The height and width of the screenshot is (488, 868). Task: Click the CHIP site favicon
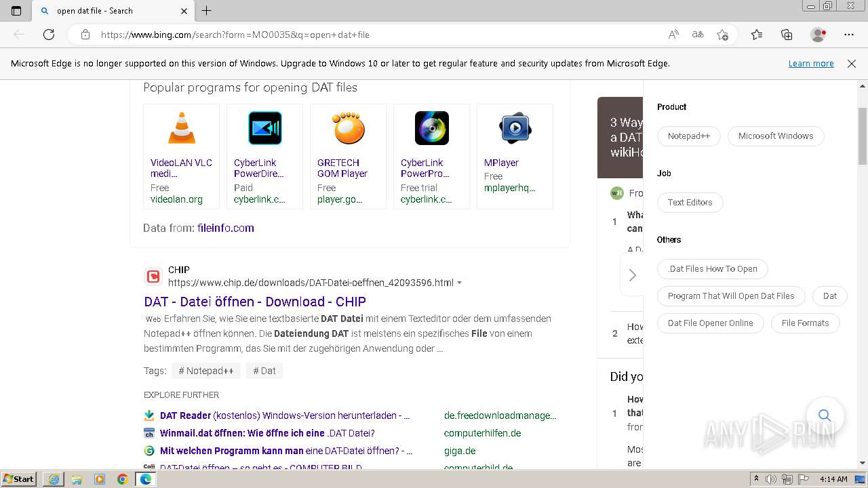coord(153,276)
